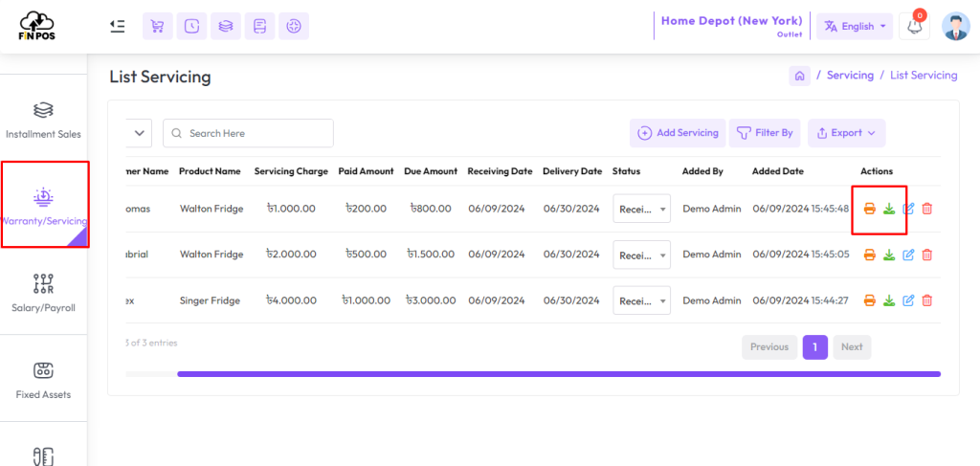Print the servicing row added 15:45:05

869,255
